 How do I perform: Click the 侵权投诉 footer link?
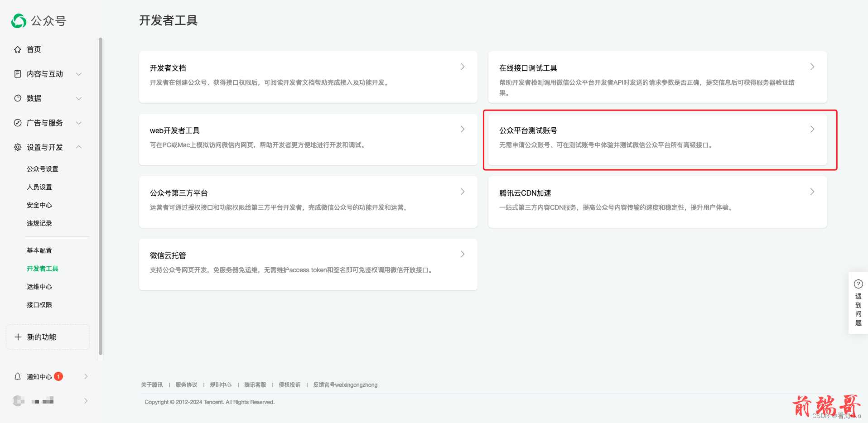click(x=289, y=385)
